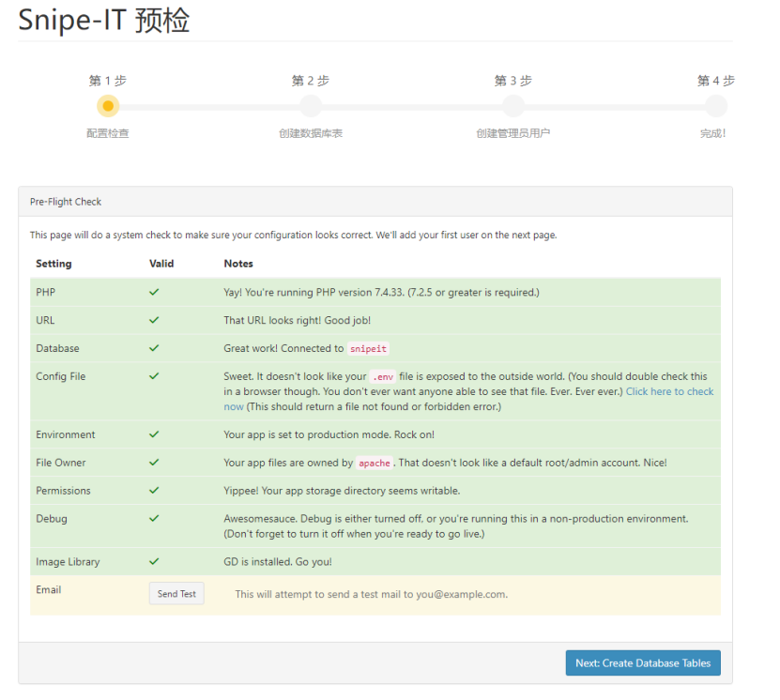Click the 'Config File' setting label
Image resolution: width=780 pixels, height=700 pixels.
pyautogui.click(x=61, y=376)
